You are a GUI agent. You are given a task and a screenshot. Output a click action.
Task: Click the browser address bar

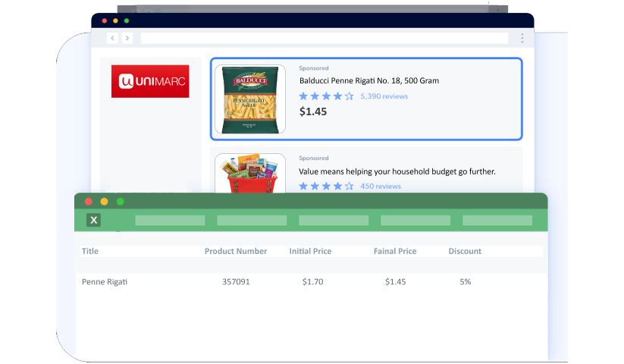tap(325, 38)
